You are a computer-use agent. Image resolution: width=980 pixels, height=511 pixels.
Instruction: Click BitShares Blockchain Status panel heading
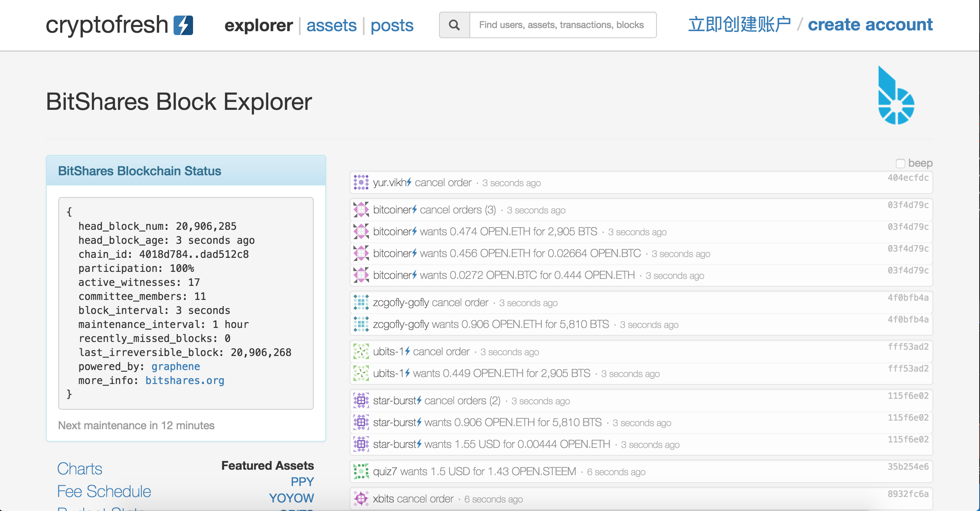[139, 171]
